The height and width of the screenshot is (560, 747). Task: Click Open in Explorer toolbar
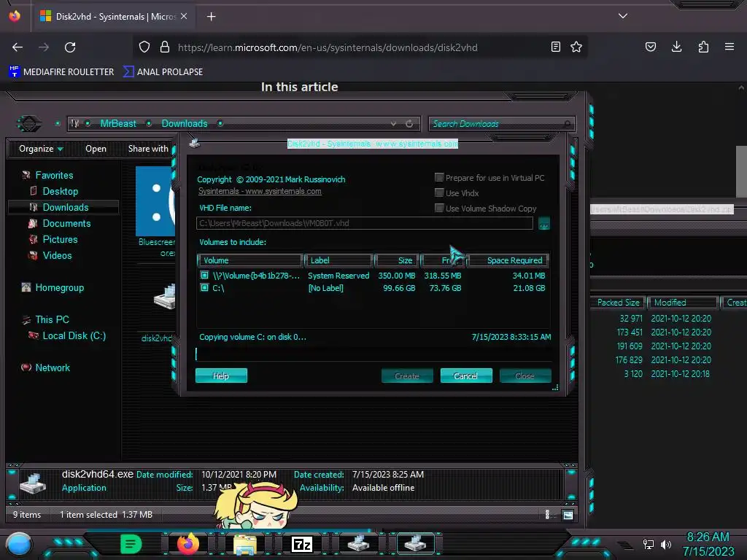pyautogui.click(x=96, y=149)
